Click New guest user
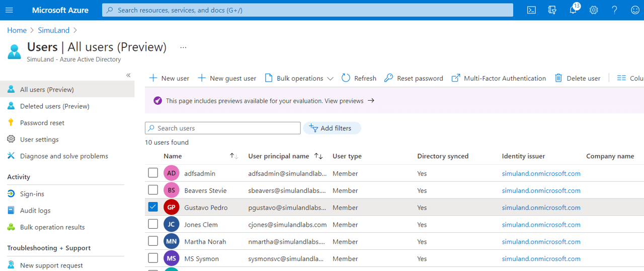 (x=227, y=78)
